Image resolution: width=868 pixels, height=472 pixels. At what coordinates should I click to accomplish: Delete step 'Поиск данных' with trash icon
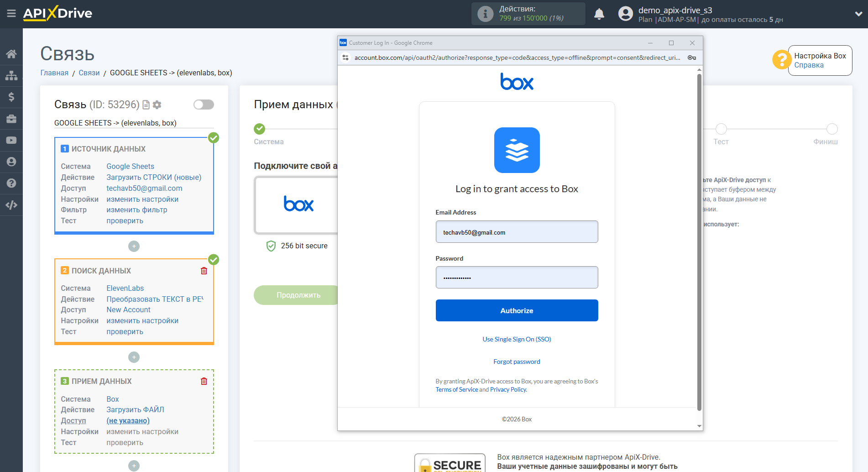tap(204, 271)
